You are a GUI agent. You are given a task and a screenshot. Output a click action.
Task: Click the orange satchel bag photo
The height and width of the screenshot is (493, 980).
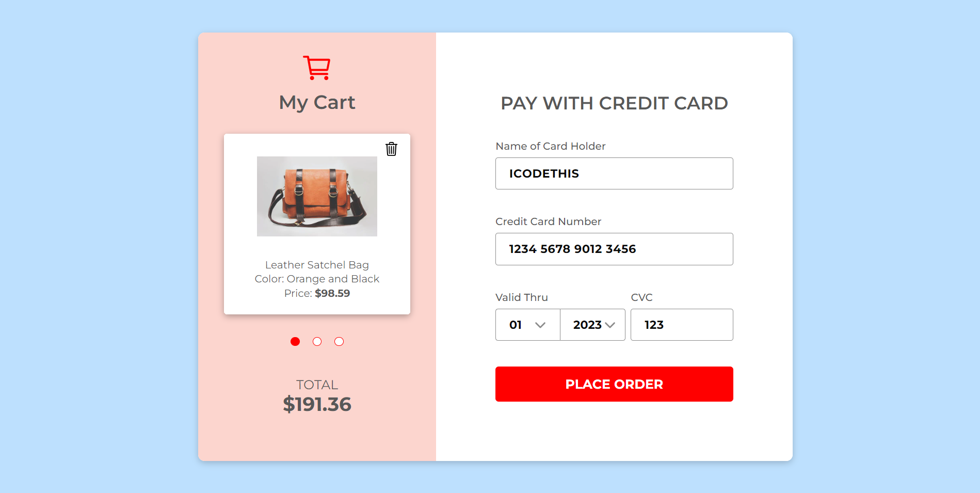pos(316,196)
